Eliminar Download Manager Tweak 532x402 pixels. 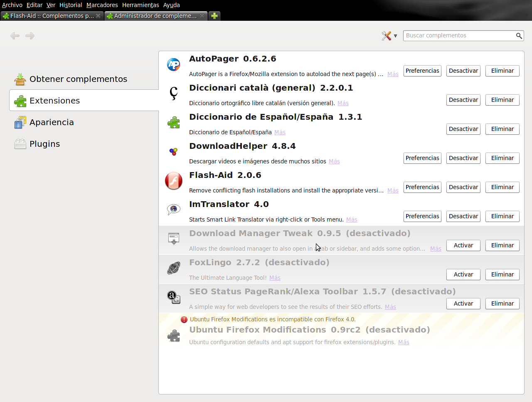tap(502, 245)
